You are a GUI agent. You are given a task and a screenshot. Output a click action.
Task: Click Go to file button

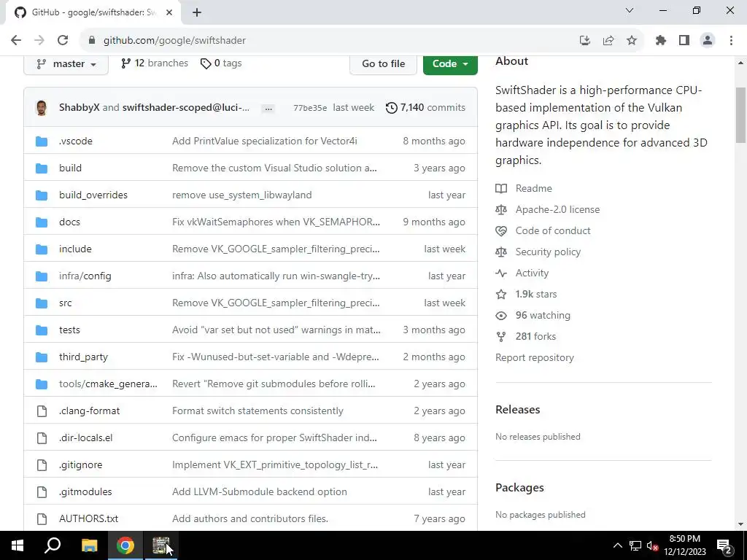point(383,64)
